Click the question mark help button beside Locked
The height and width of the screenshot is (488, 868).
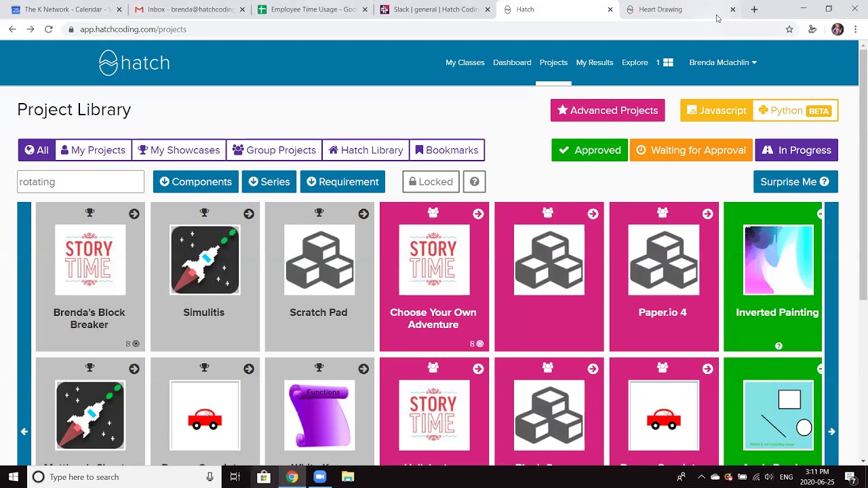pyautogui.click(x=475, y=182)
